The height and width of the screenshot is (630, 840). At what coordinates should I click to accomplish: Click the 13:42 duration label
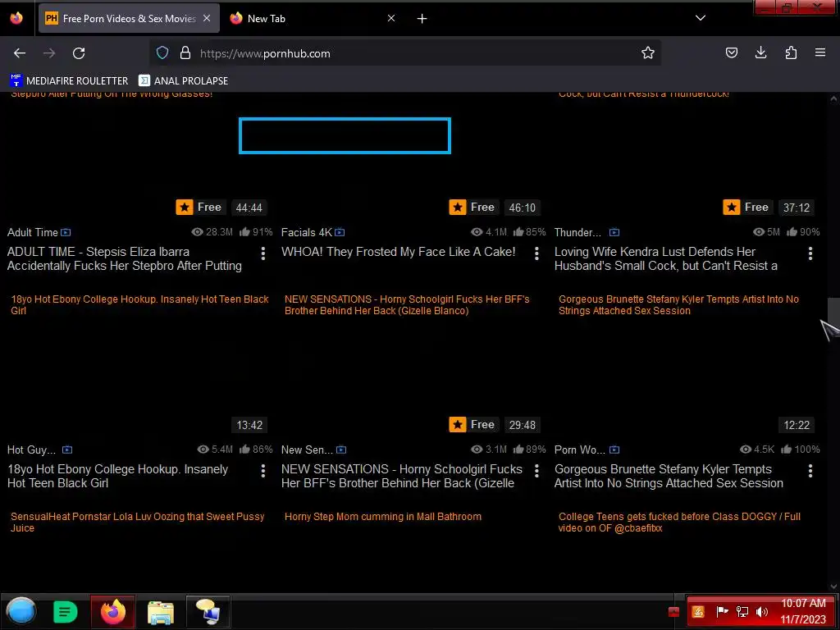249,425
